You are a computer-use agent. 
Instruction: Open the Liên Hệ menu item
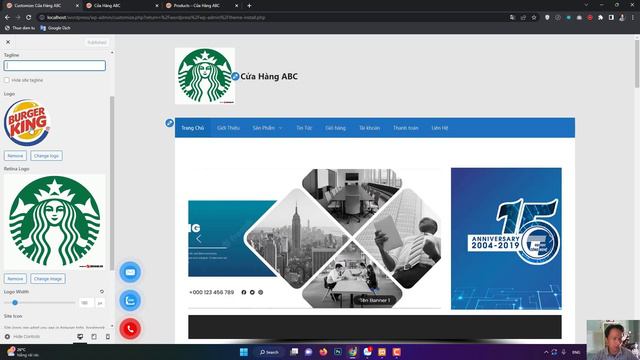coord(440,128)
